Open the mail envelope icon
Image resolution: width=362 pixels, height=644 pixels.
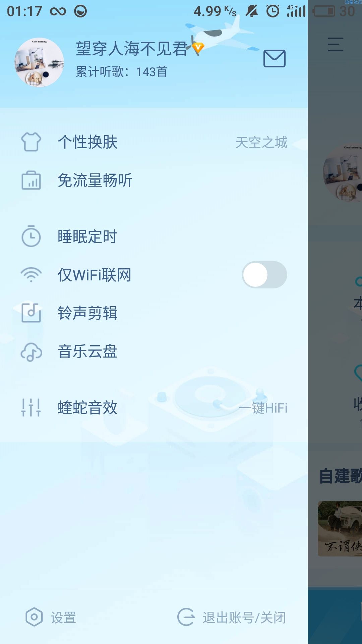click(274, 58)
